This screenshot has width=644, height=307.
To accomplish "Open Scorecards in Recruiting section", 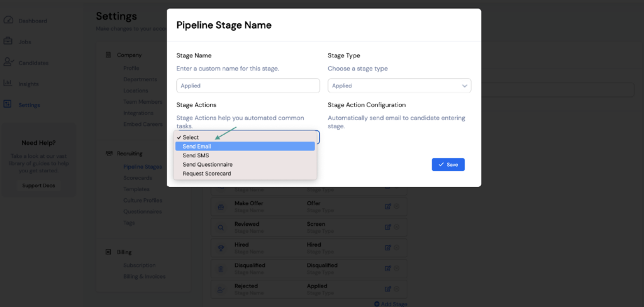I will [x=138, y=178].
